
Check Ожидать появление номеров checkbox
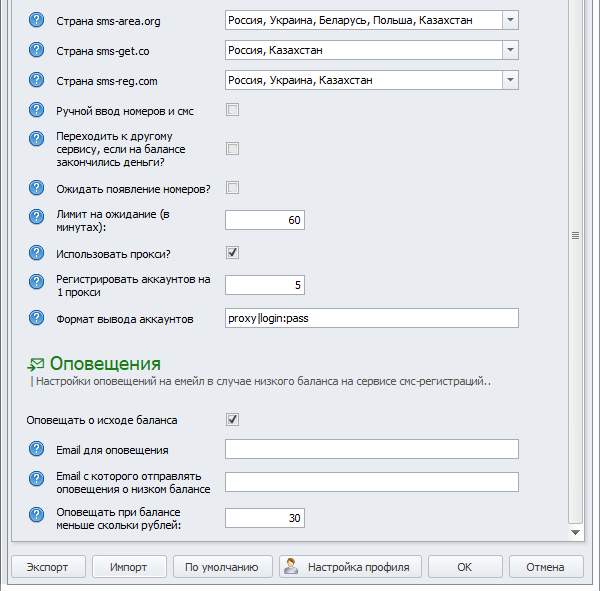232,188
